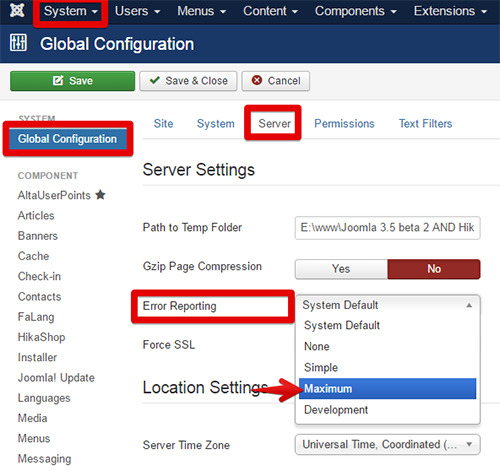Open Media component options
The height and width of the screenshot is (471, 500).
coord(32,418)
